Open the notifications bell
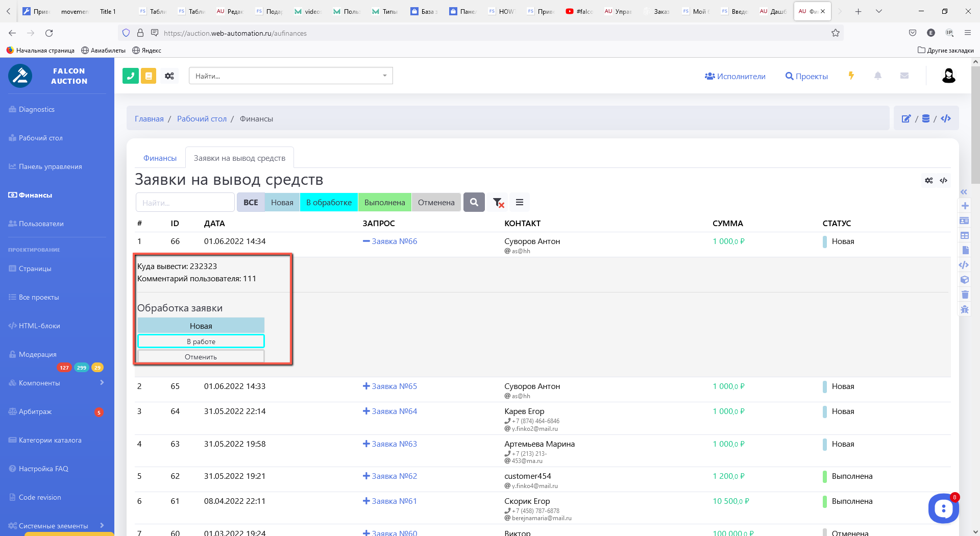980x536 pixels. click(877, 76)
